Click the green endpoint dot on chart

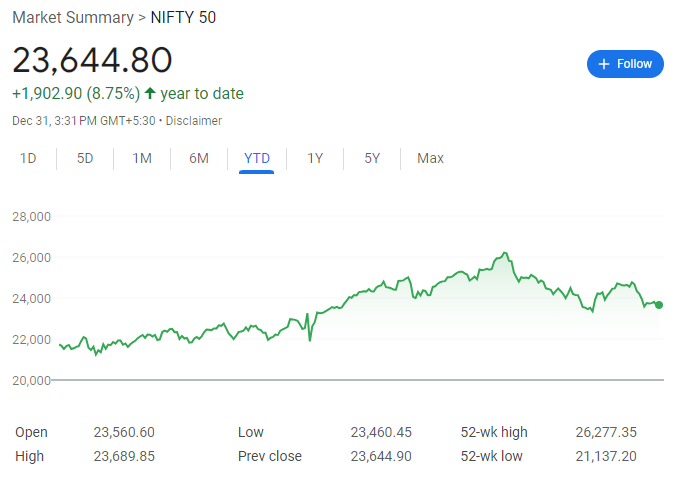(x=659, y=305)
